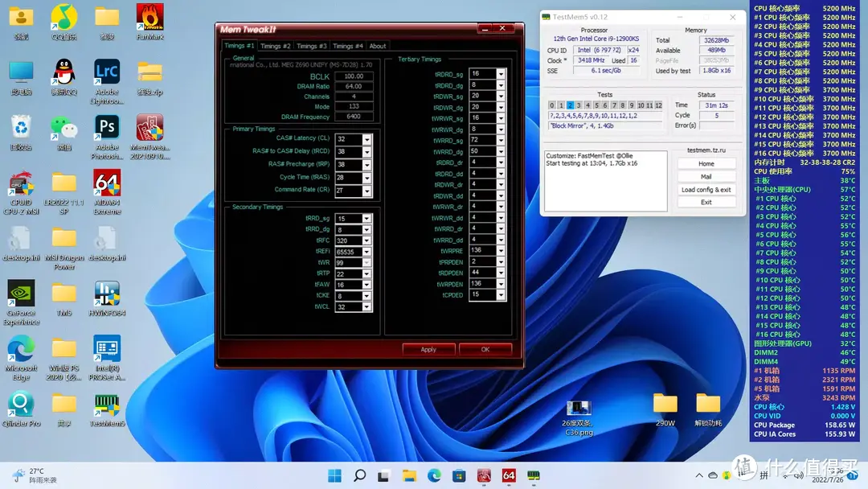Expand the RAS# to CAS# Delay (tRCD) dropdown
868x489 pixels.
coord(366,152)
